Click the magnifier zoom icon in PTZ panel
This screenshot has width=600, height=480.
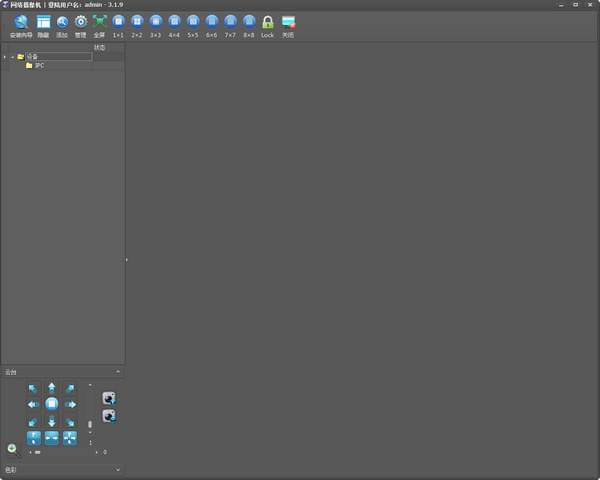coord(13,449)
